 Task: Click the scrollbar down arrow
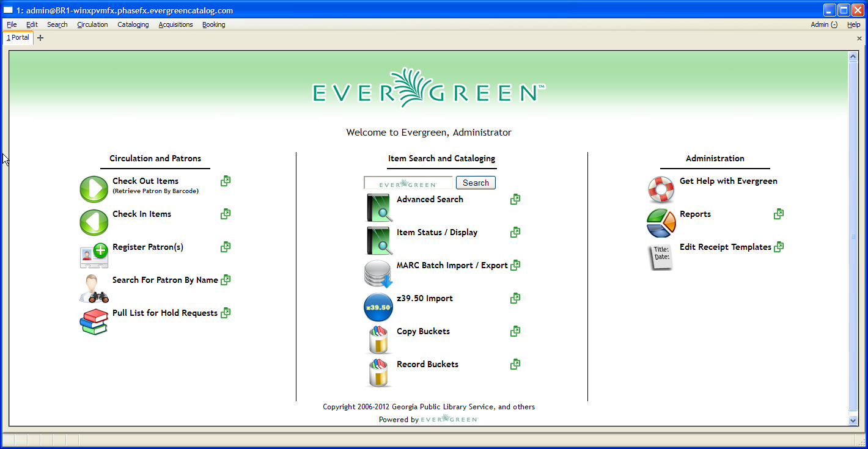click(853, 420)
